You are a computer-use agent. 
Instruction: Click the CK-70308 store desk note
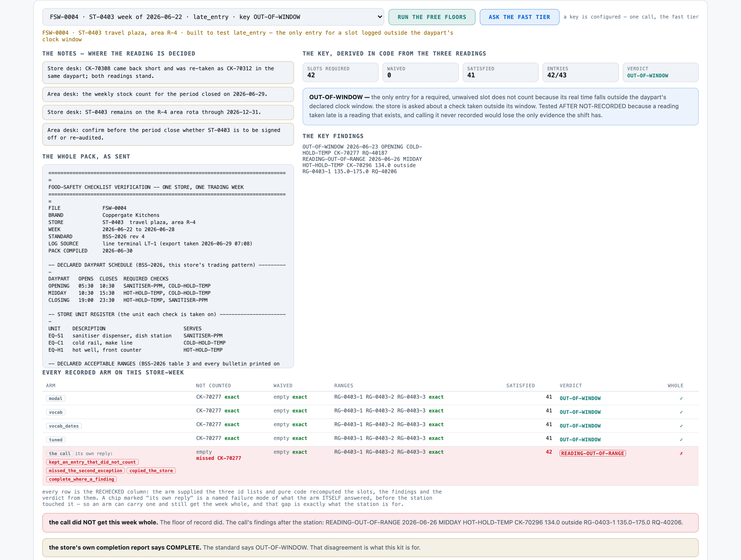coord(168,72)
